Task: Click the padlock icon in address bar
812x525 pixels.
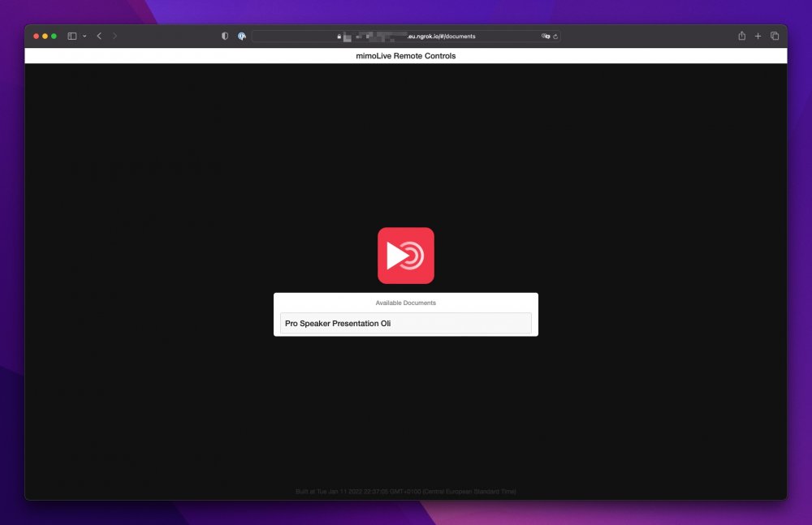Action: [339, 37]
